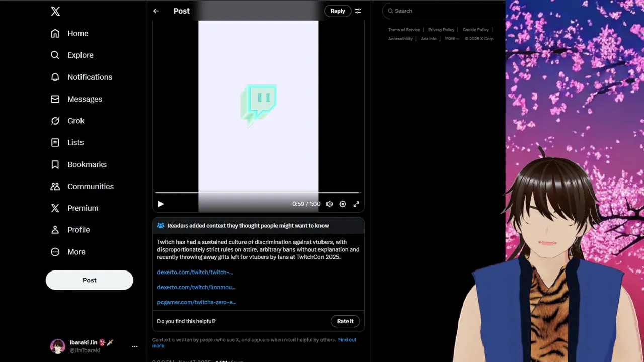Open the Bookmarks label
The width and height of the screenshot is (644, 362).
pos(87,164)
